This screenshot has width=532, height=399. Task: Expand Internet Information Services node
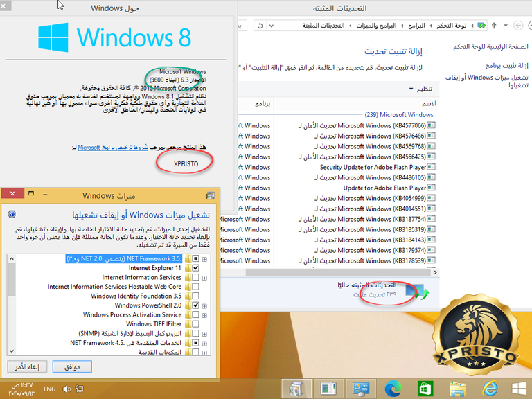coord(204,278)
